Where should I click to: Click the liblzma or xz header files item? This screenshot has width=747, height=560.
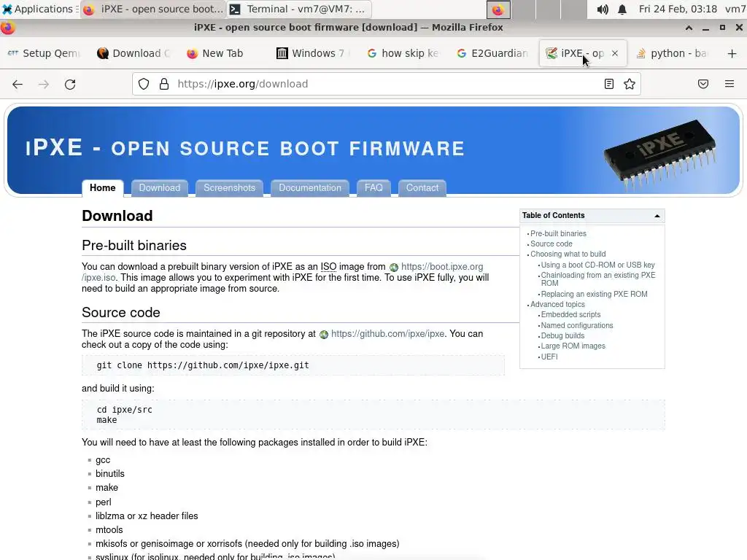[146, 516]
